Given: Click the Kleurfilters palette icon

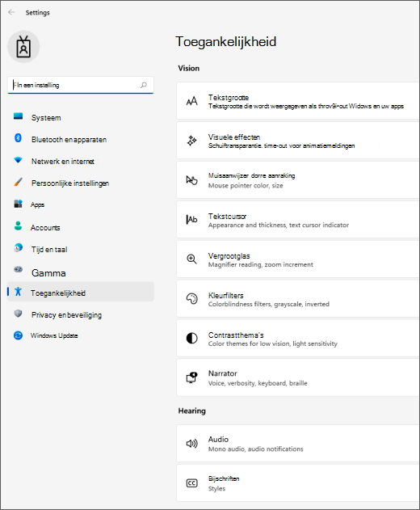Looking at the screenshot, I should pyautogui.click(x=191, y=298).
